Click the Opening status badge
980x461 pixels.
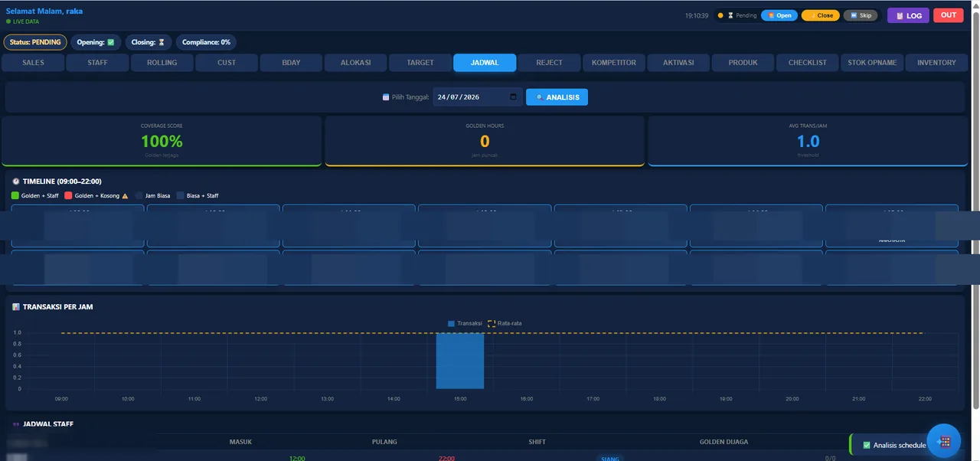point(96,42)
